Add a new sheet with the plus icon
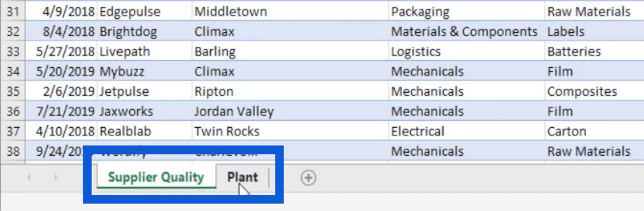 [x=308, y=178]
